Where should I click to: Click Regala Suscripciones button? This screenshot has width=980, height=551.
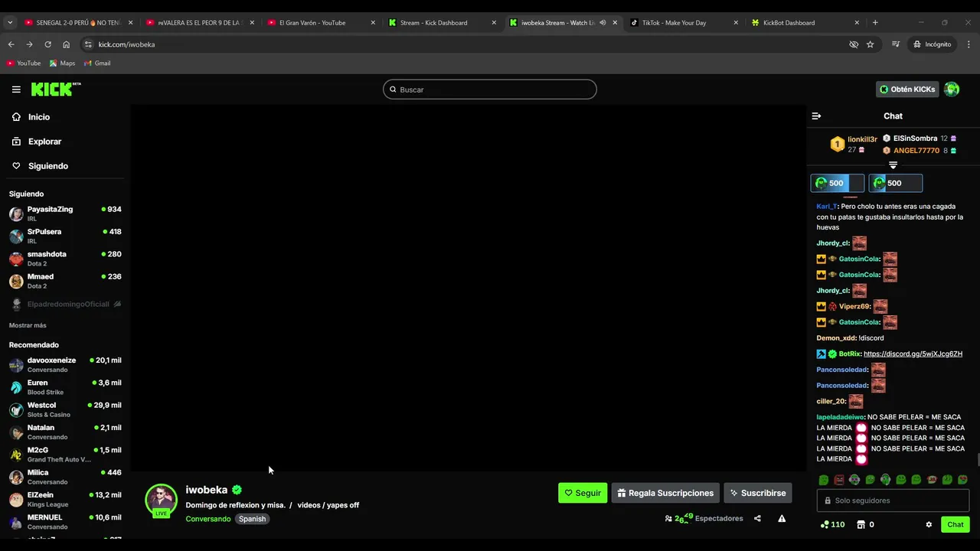coord(665,493)
